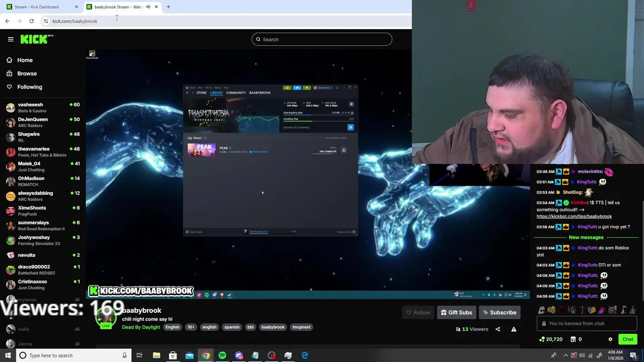Open alwaysdabbing channel in sidebar
Screen dimensions: 644x362
(x=43, y=196)
